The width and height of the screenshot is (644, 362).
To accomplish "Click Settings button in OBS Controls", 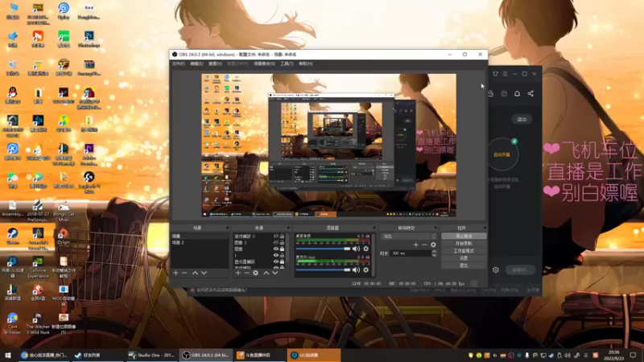I will [464, 258].
